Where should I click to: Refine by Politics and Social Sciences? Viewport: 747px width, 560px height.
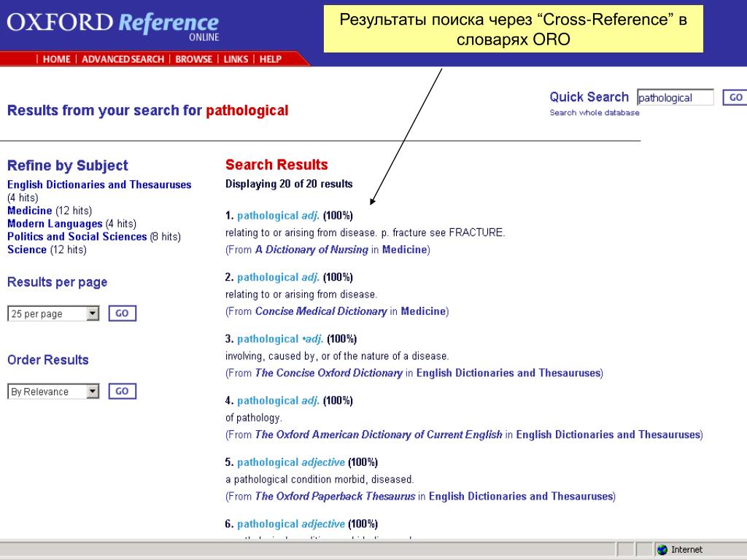77,237
